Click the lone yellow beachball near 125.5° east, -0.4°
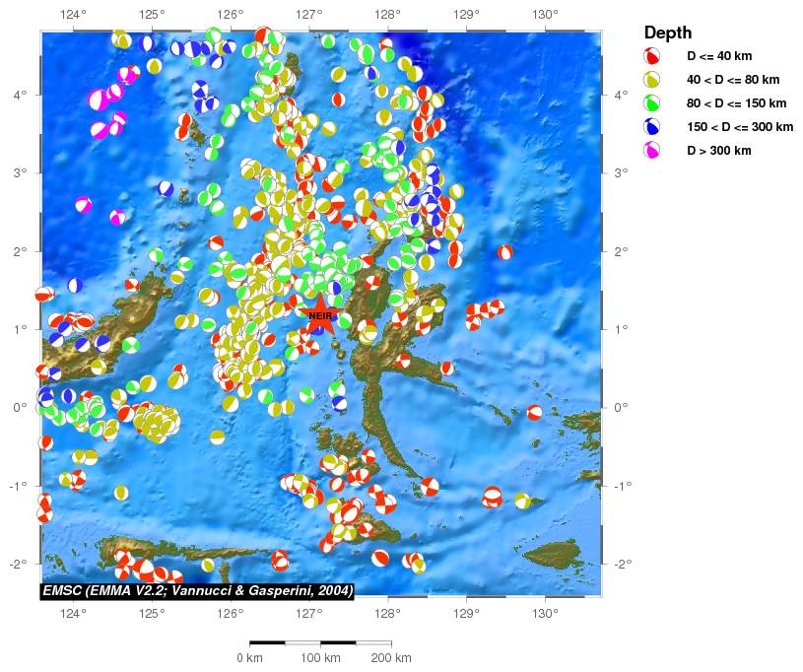The height and width of the screenshot is (672, 803). [x=217, y=437]
